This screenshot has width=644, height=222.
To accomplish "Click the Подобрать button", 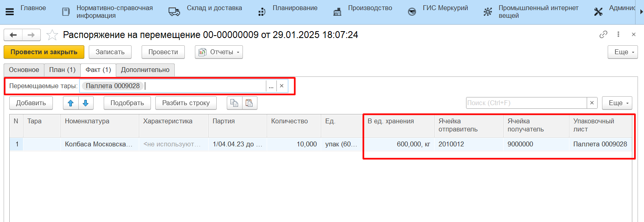I will click(127, 103).
